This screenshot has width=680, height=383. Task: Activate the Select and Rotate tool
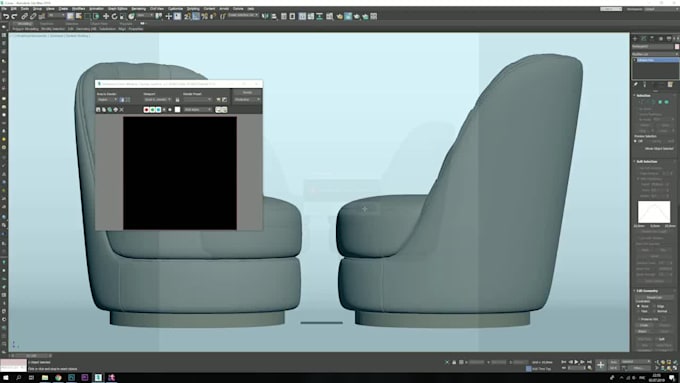click(x=114, y=16)
